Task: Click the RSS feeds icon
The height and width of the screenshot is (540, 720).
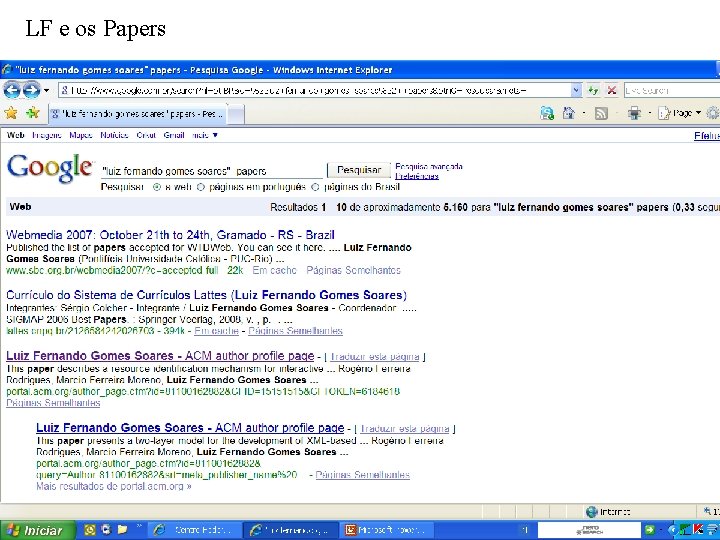Action: tap(601, 113)
